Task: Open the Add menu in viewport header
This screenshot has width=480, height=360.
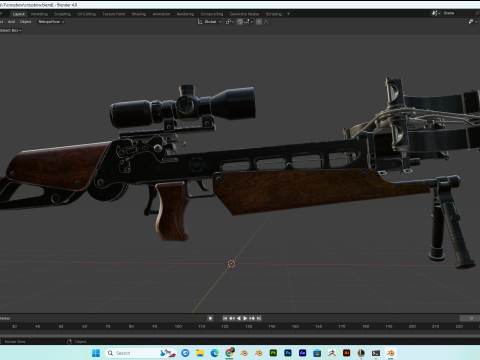Action: [x=11, y=22]
